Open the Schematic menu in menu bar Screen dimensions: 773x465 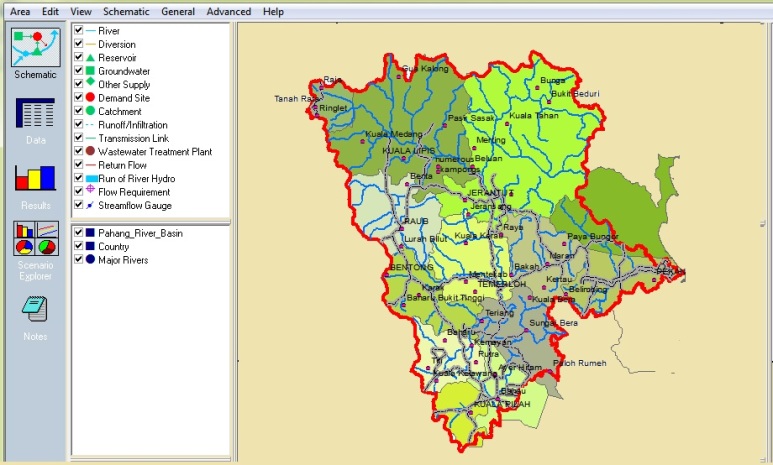(126, 11)
